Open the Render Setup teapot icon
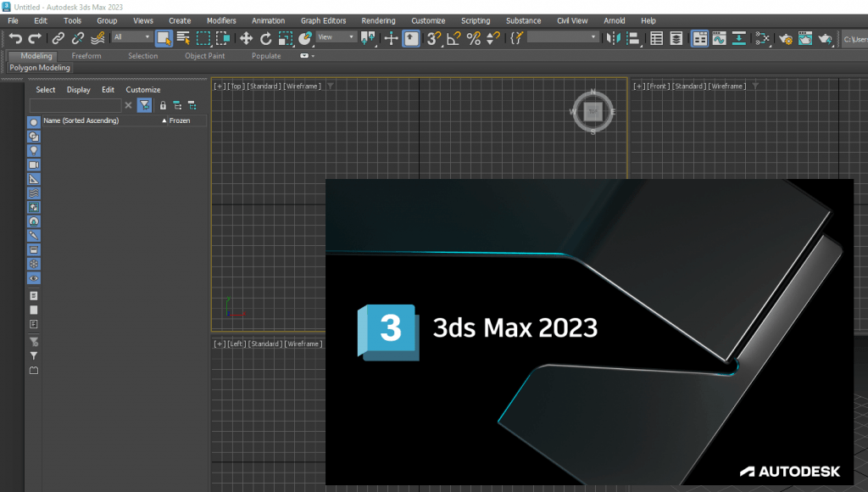Screen dimensions: 868x492 tap(785, 38)
